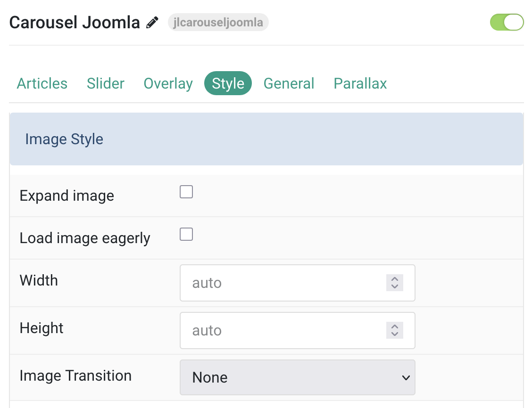Switch to the Slider tab
532x408 pixels.
click(x=106, y=83)
